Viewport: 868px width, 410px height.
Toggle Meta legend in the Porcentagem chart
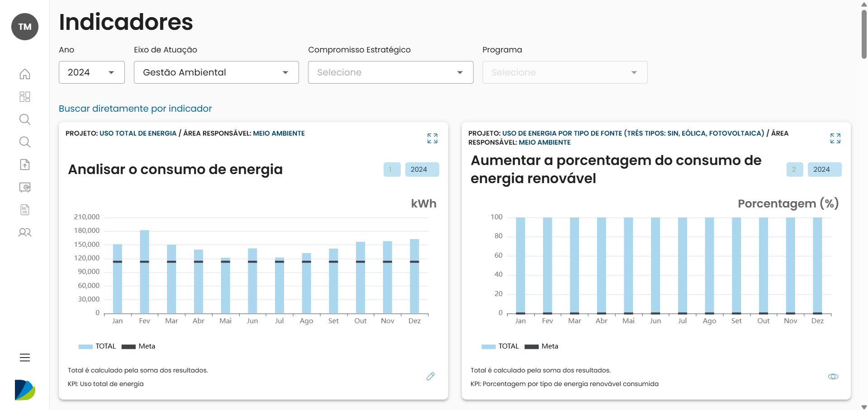coord(541,346)
